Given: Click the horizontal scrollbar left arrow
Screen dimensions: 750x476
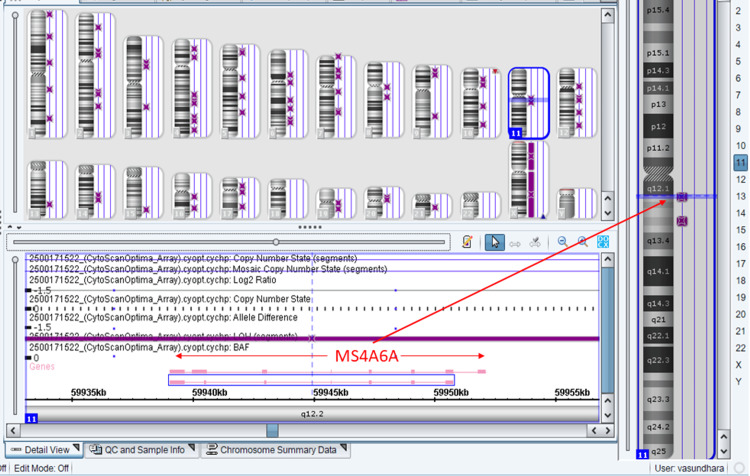Looking at the screenshot, I should coord(13,430).
